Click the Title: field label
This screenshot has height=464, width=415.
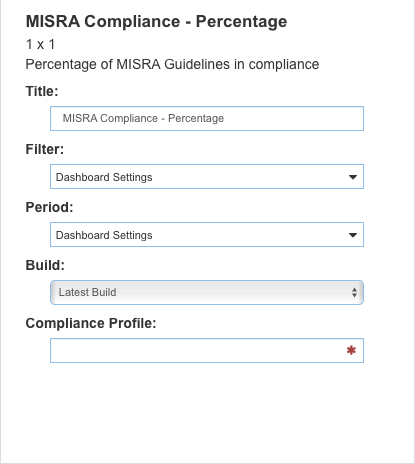pyautogui.click(x=42, y=91)
